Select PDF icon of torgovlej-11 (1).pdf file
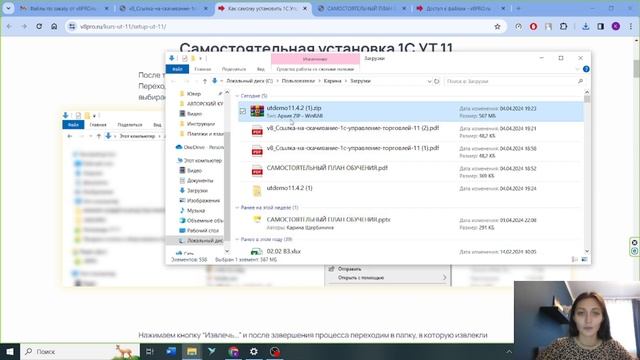Image resolution: width=640 pixels, height=360 pixels. (257, 151)
